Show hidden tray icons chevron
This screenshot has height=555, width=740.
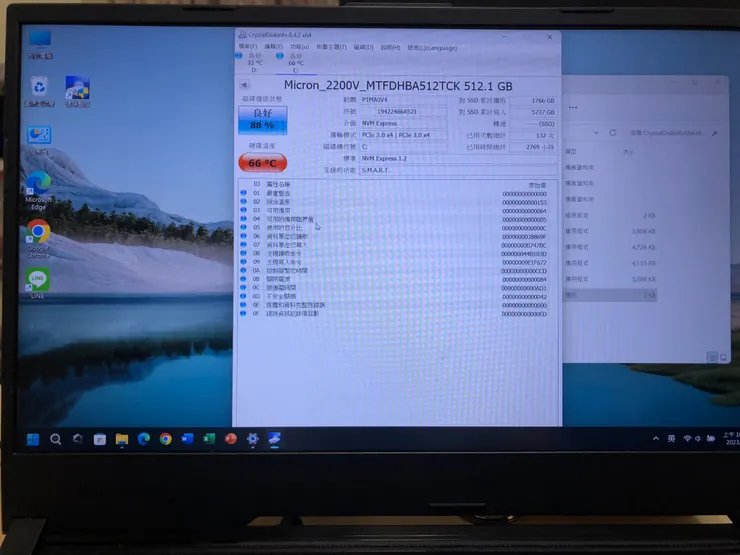pyautogui.click(x=656, y=438)
